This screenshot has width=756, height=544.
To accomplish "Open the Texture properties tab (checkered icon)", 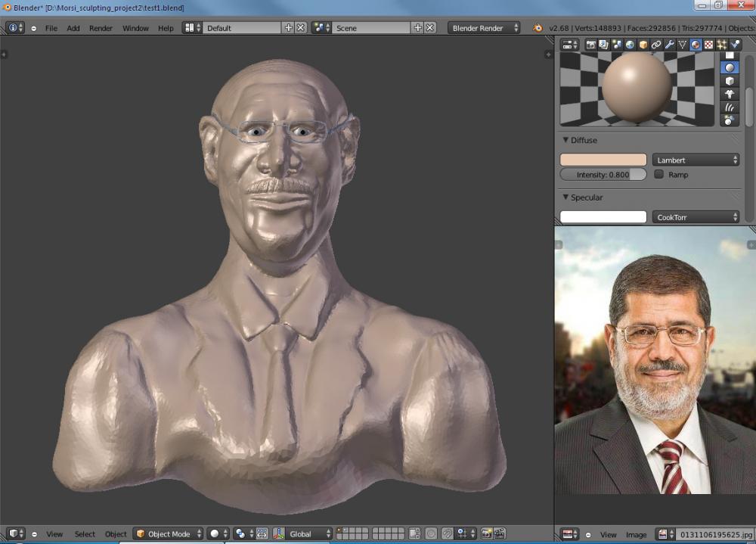I will (708, 45).
